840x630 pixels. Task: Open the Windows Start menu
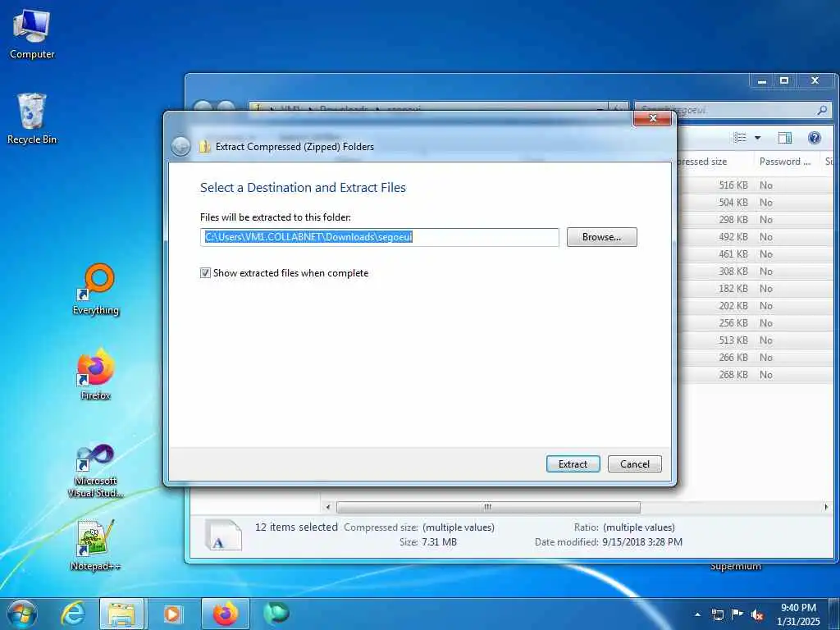pos(22,614)
